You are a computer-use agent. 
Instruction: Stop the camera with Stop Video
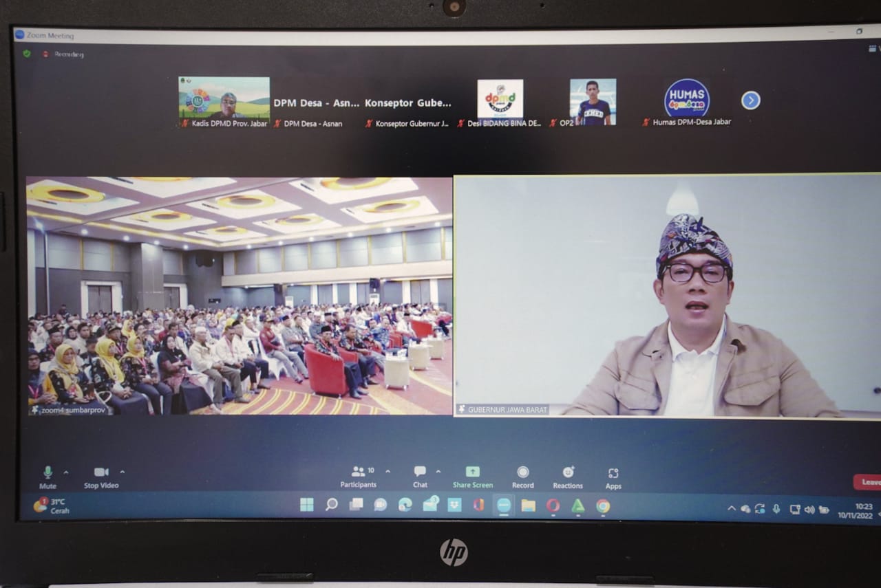[101, 477]
